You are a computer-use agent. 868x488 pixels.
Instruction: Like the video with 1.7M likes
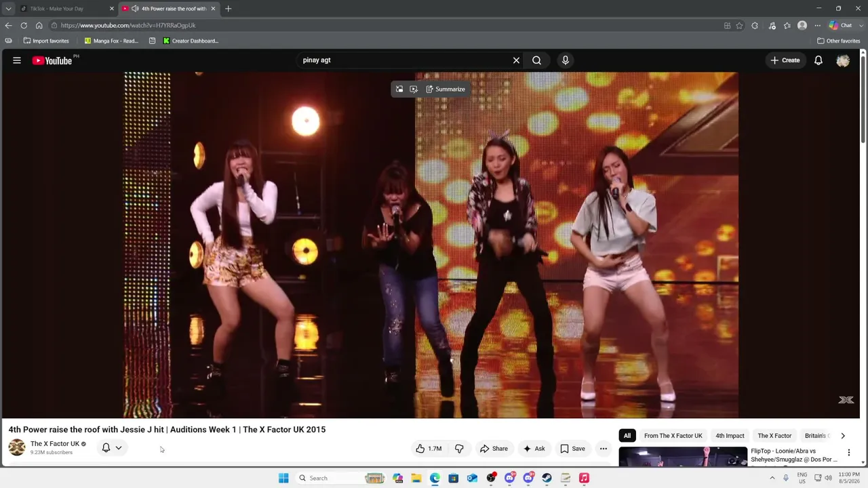429,448
